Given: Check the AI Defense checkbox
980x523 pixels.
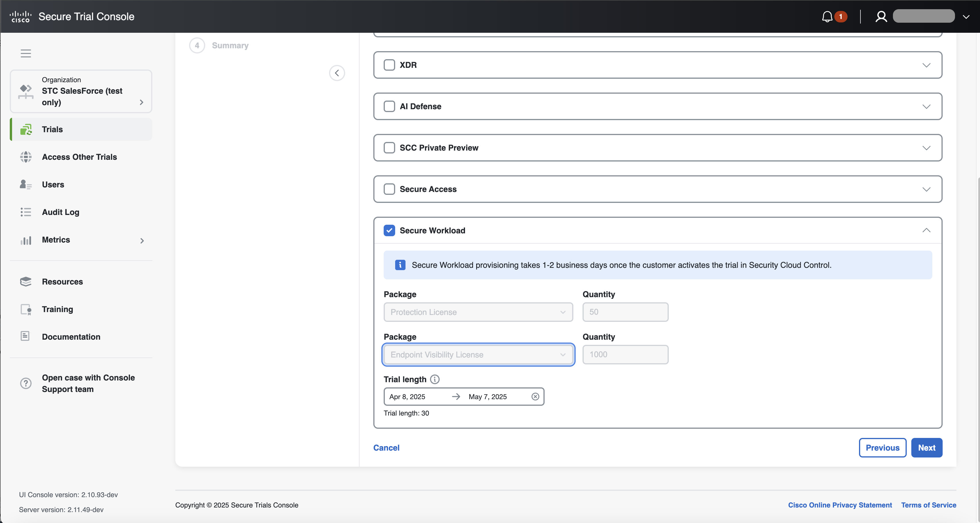Looking at the screenshot, I should coord(389,106).
